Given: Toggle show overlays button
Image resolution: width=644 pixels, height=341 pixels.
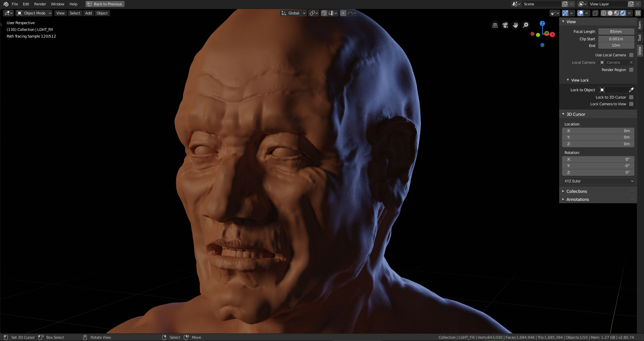Looking at the screenshot, I should tap(580, 13).
